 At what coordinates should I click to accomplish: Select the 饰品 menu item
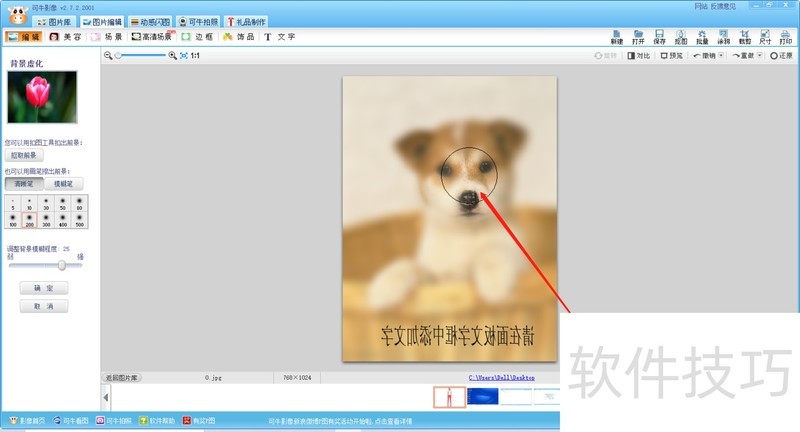click(x=239, y=37)
